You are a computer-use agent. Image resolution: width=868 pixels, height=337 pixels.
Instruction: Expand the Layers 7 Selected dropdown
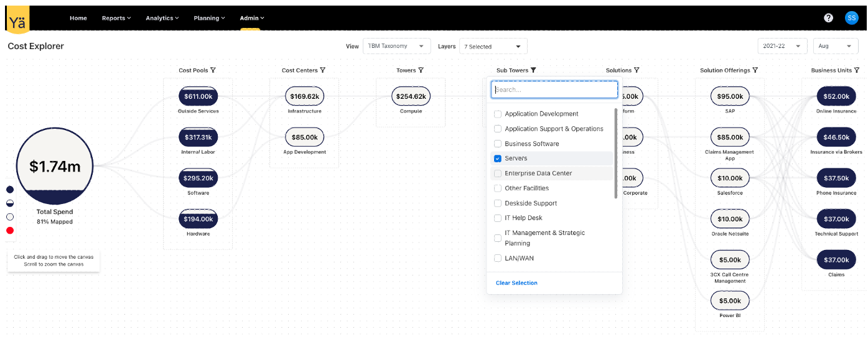tap(493, 47)
